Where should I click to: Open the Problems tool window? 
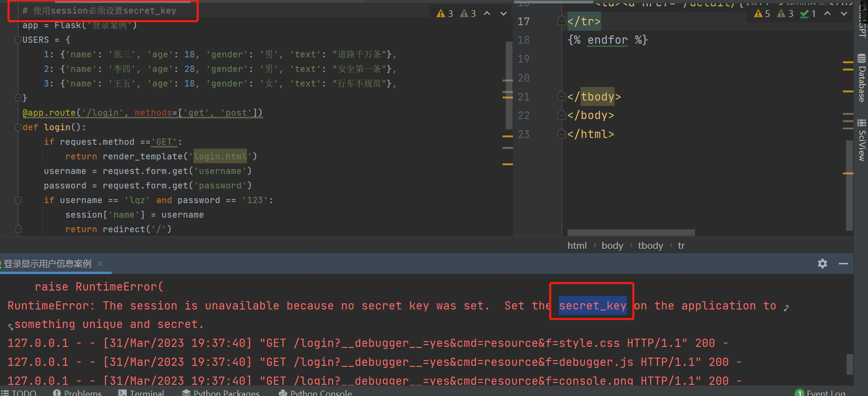pyautogui.click(x=77, y=392)
